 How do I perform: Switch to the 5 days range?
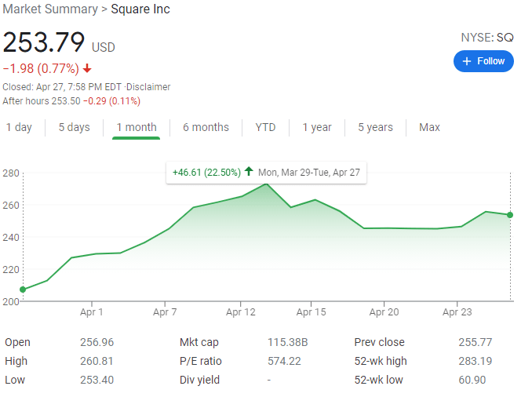point(74,127)
